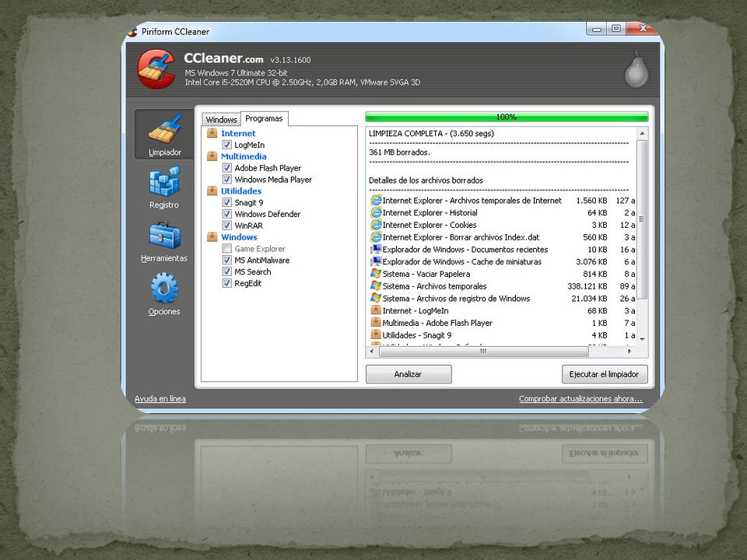
Task: Click the Multimedia category box icon
Action: 212,156
